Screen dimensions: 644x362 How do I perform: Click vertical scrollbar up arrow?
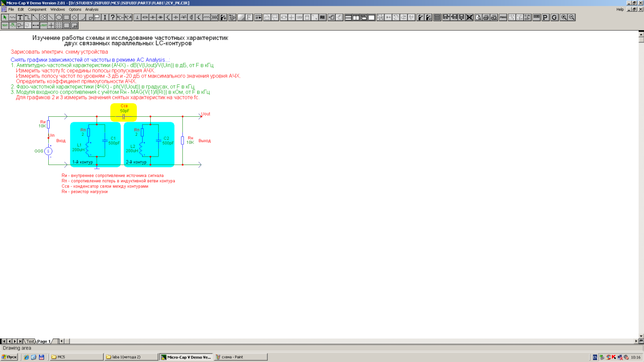pos(641,33)
